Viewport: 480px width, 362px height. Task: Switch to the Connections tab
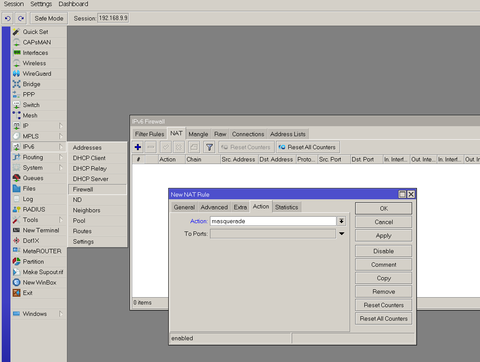[248, 134]
